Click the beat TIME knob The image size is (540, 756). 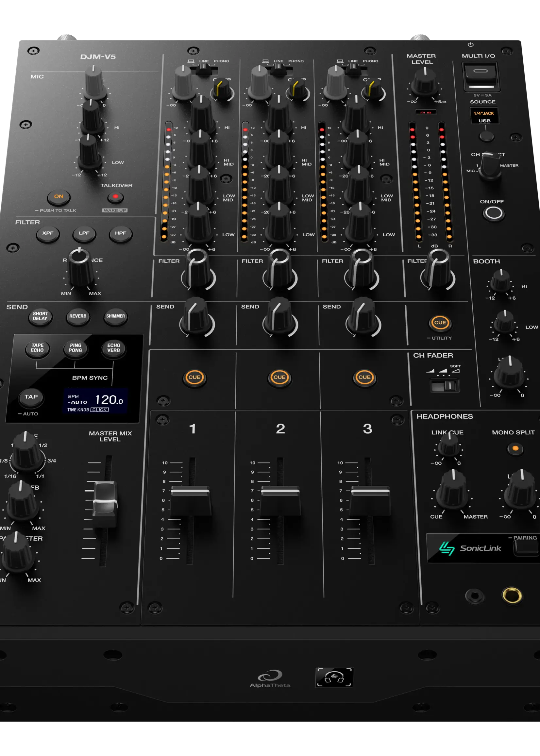tap(26, 452)
